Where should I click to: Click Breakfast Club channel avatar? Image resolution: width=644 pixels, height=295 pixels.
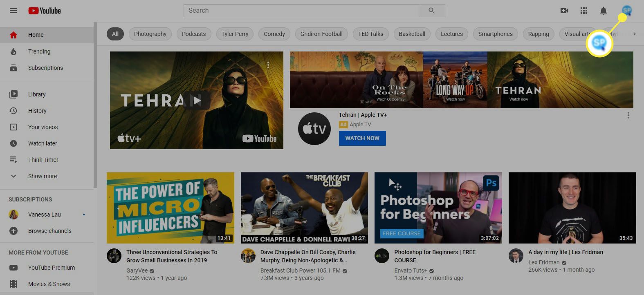248,256
